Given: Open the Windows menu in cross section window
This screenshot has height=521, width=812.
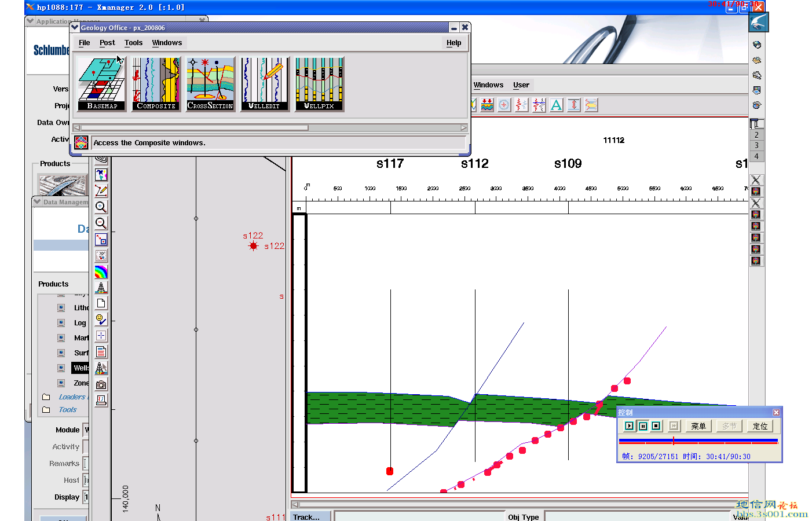Looking at the screenshot, I should [x=488, y=85].
